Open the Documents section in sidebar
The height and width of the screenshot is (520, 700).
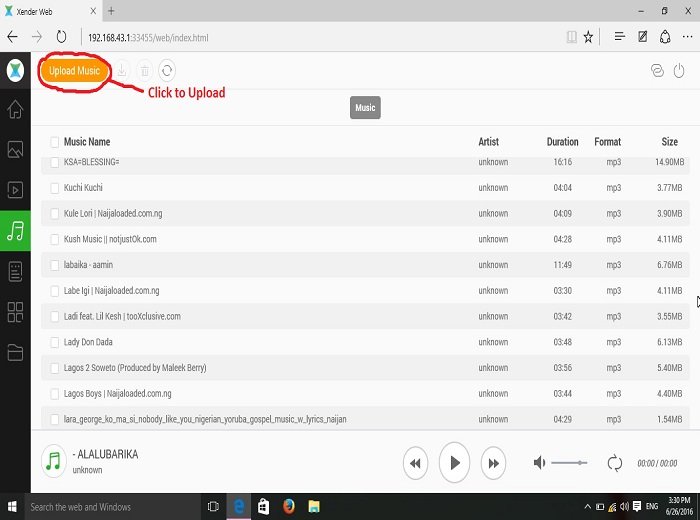pos(15,271)
